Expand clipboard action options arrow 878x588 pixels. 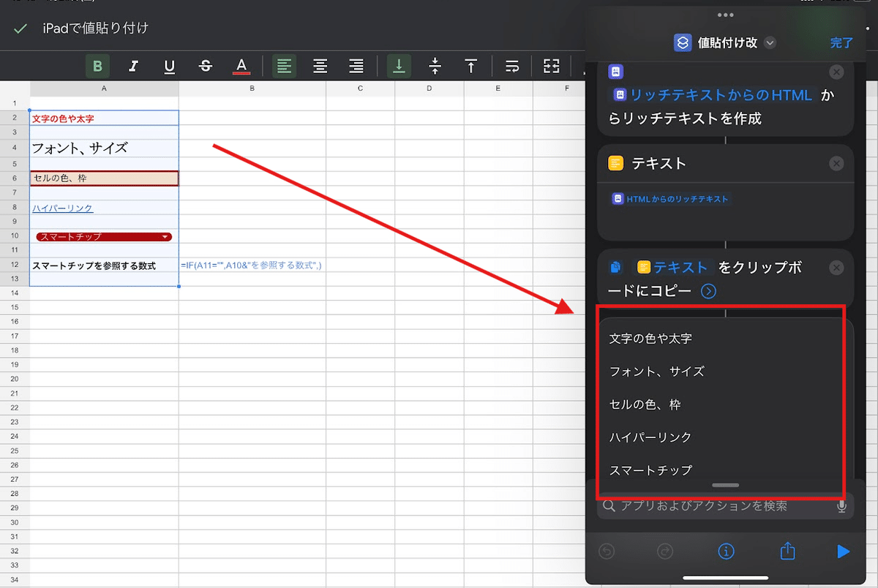coord(708,291)
